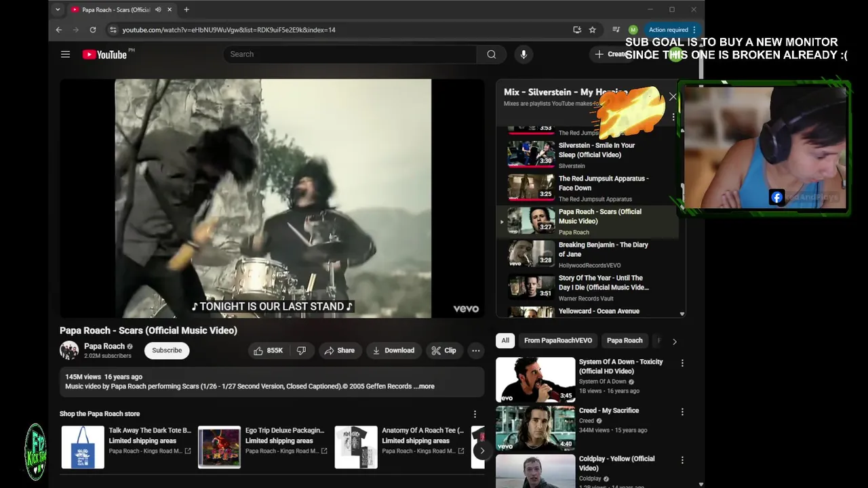Open Ego Trip Deluxe Packaging product
Viewport: 868px width, 488px height.
264,447
